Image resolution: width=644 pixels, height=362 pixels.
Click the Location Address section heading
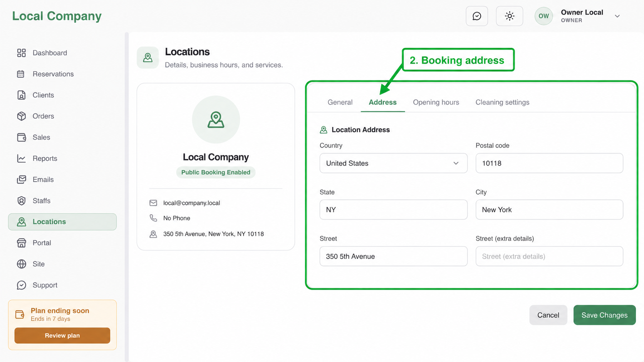pyautogui.click(x=361, y=130)
